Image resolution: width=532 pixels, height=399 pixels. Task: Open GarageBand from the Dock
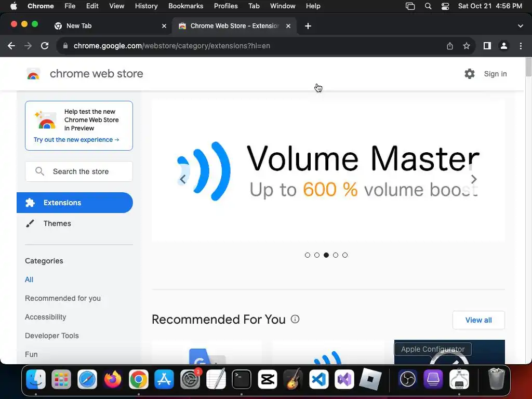(293, 379)
